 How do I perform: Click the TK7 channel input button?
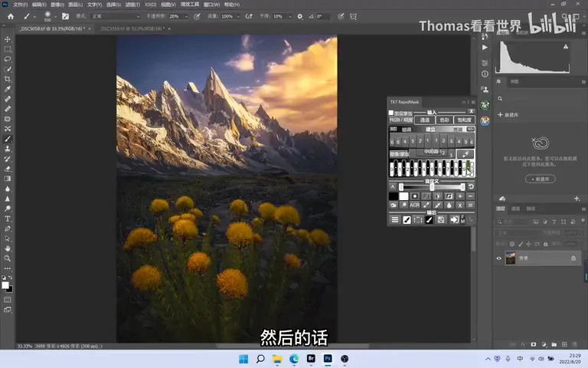[x=424, y=120]
